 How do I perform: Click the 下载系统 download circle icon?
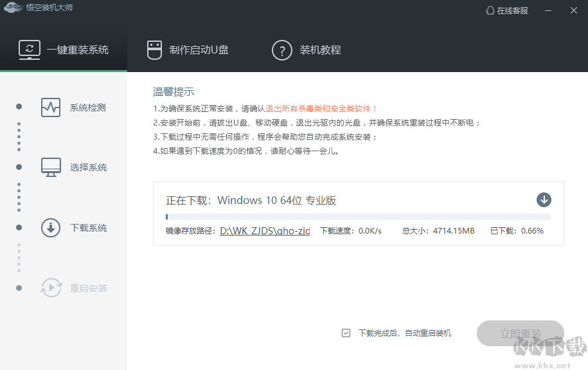click(51, 228)
